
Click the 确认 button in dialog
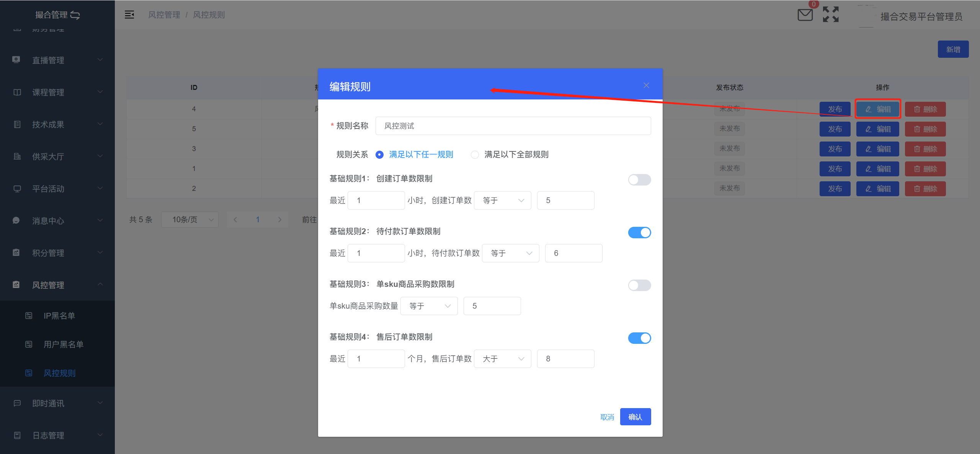(635, 417)
